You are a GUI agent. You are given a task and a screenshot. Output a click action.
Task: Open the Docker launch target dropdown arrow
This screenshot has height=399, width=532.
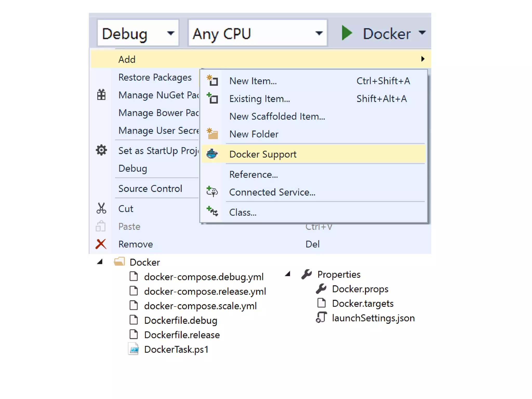click(422, 33)
